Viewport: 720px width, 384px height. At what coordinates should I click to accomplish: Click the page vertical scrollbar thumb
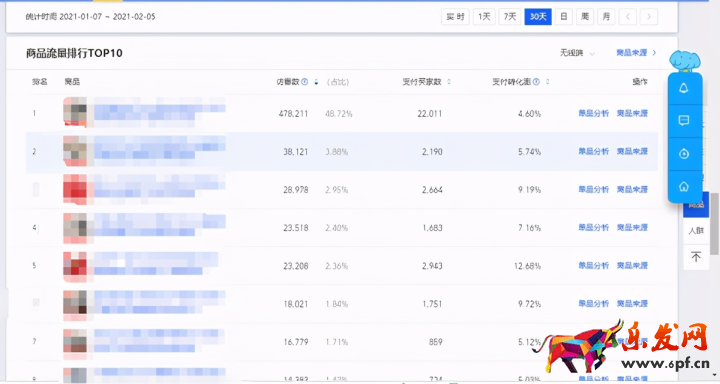[x=714, y=224]
